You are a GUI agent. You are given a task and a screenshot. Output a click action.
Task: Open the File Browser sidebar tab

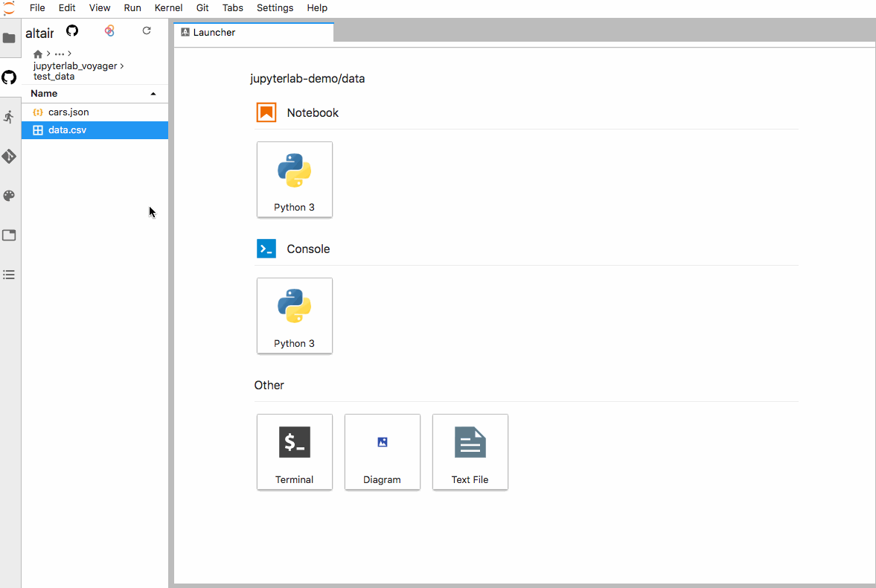[9, 38]
